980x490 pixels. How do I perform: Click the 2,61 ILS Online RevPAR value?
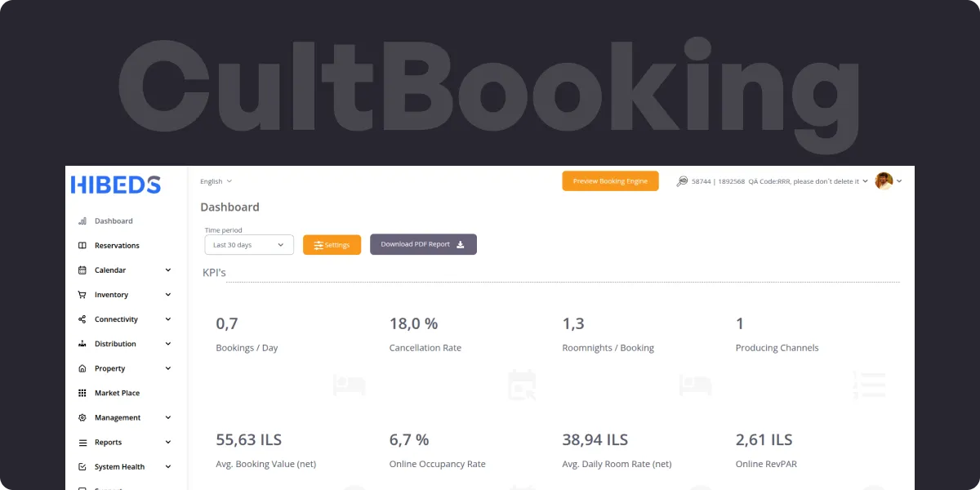coord(764,439)
